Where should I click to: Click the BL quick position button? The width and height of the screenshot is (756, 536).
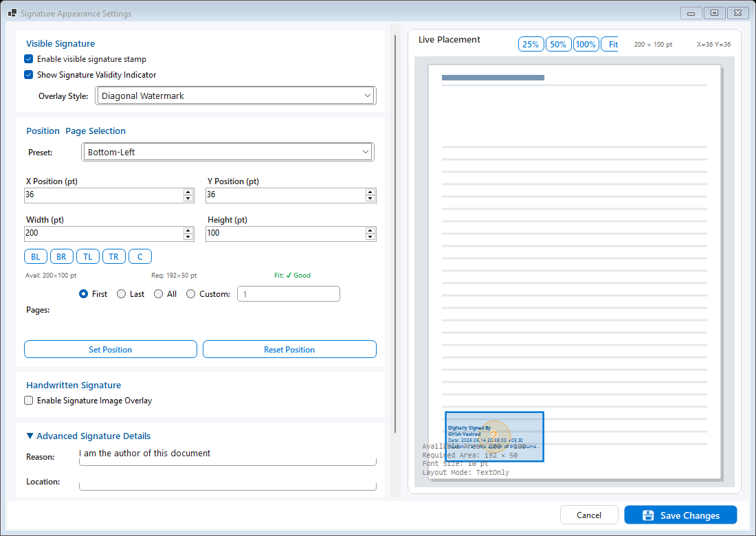[x=36, y=256]
